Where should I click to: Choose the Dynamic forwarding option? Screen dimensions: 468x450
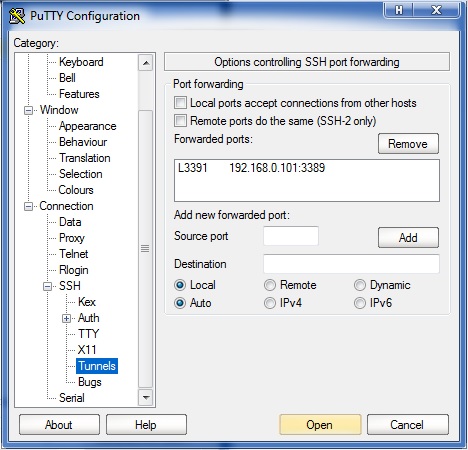click(360, 285)
